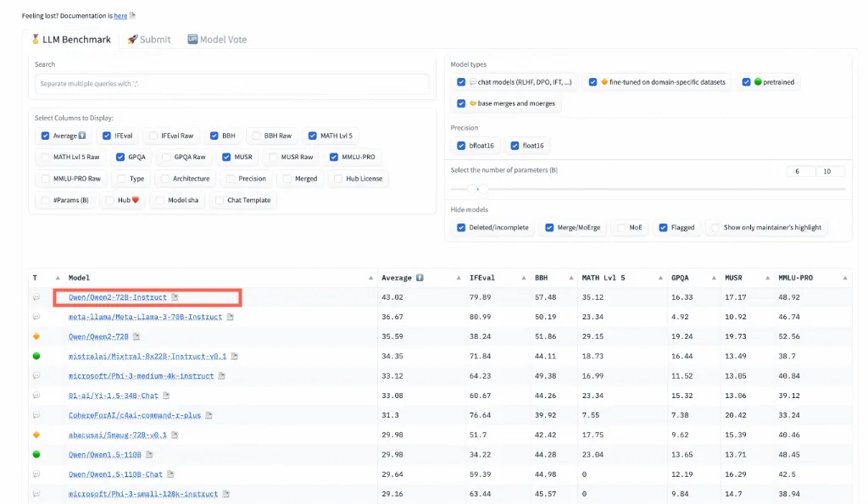Click the document icon beside mistralai/Mixtral-8x22B-Instruct-v0.1

coord(234,357)
